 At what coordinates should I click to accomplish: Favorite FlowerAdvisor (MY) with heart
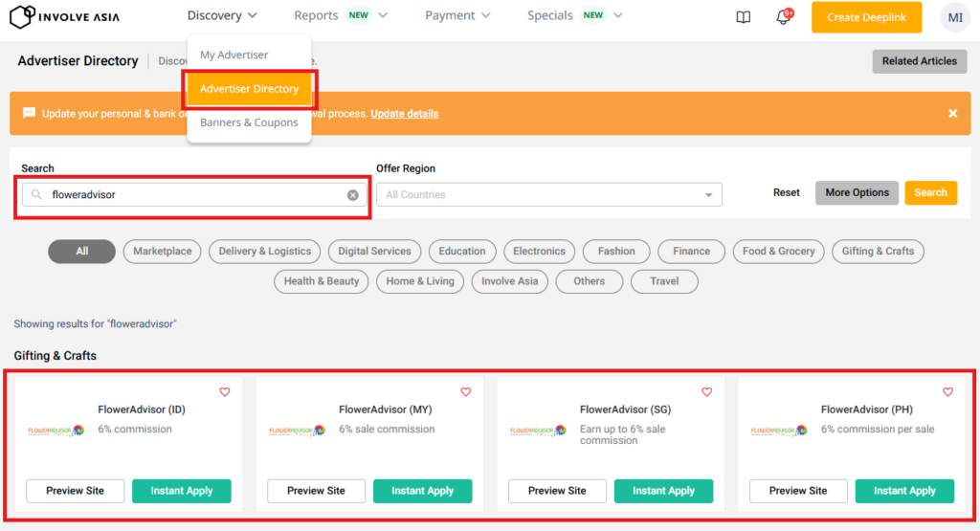[466, 391]
